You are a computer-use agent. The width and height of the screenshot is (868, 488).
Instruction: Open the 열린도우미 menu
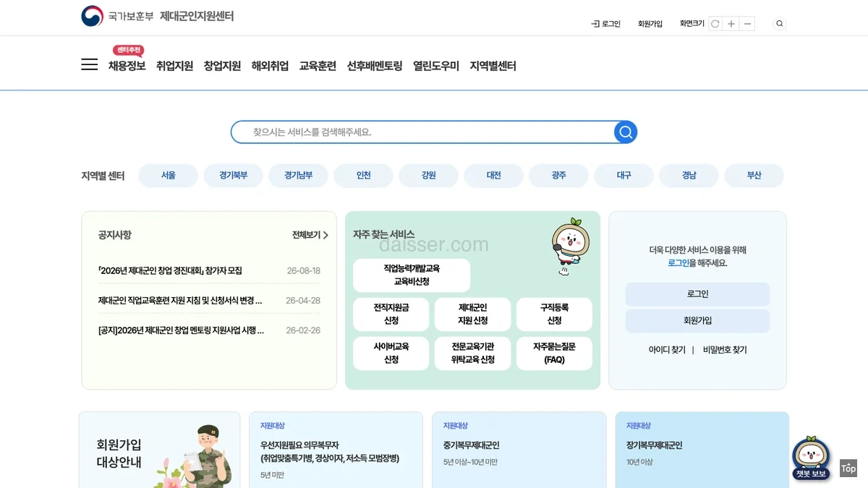click(436, 66)
